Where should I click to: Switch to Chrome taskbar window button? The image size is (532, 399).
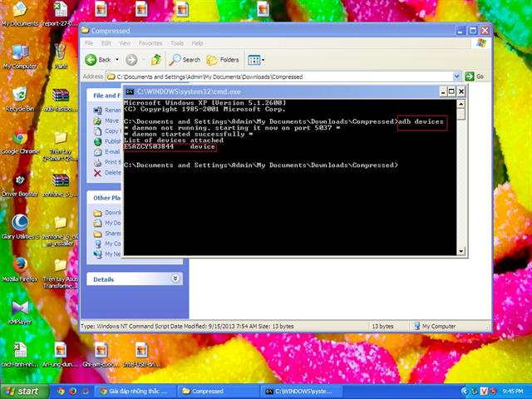[135, 392]
